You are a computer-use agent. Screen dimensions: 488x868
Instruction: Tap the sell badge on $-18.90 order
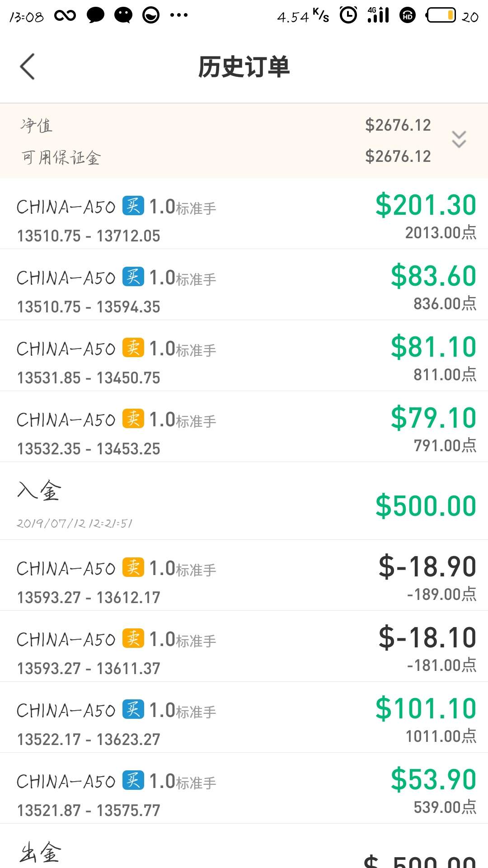click(x=133, y=568)
